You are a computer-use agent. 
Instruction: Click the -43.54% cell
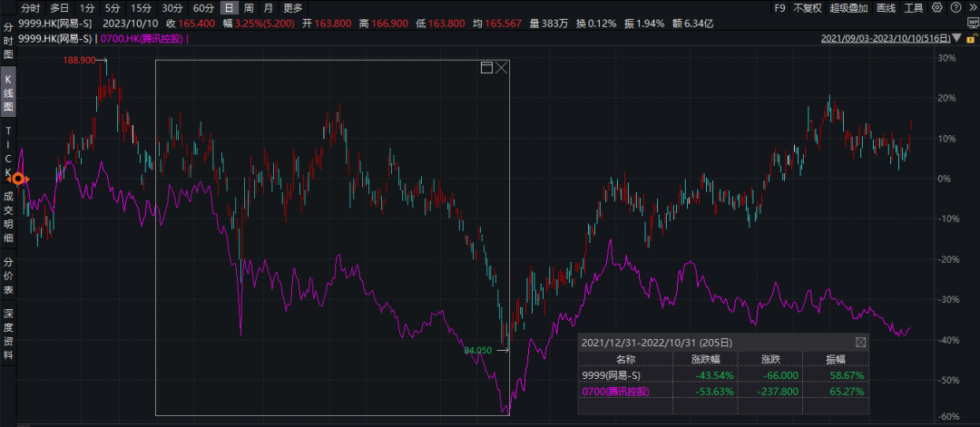(x=716, y=375)
